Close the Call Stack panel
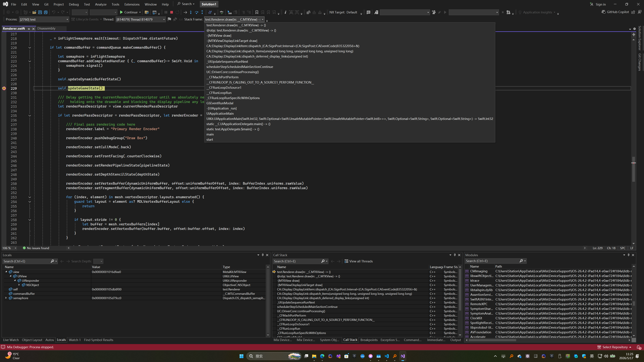Screen dimensions: 644x362 [459, 255]
